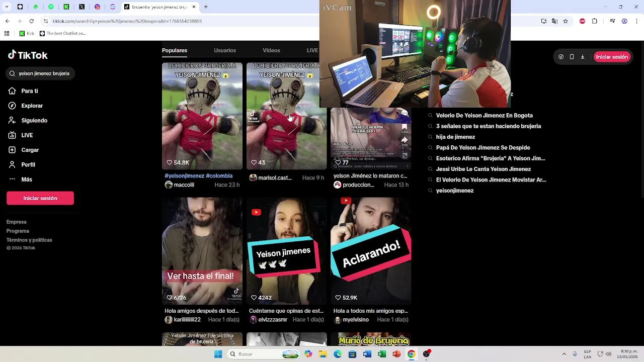Click the ABP adblock extension icon
The width and height of the screenshot is (644, 362).
582,21
